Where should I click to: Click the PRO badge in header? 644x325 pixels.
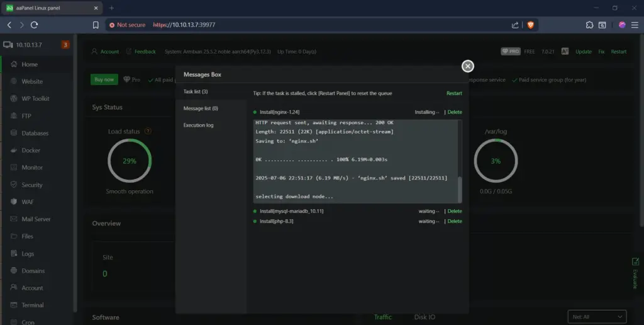(511, 52)
